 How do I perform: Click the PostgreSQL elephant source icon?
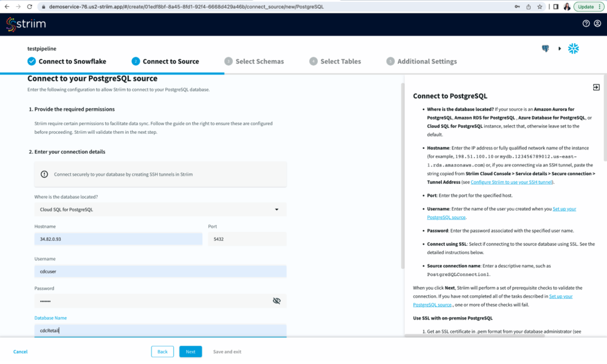[x=545, y=49]
